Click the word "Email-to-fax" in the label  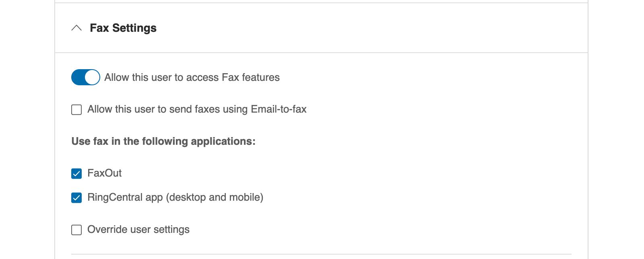click(x=279, y=109)
